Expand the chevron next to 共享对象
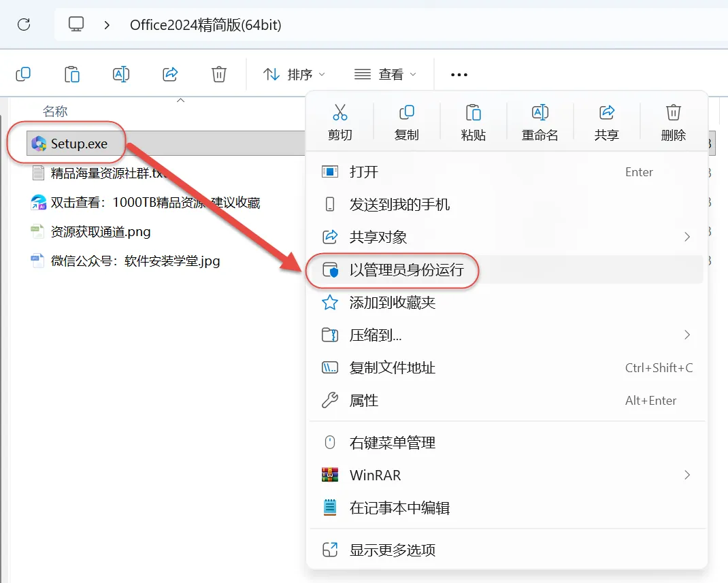Image resolution: width=728 pixels, height=583 pixels. pos(687,237)
